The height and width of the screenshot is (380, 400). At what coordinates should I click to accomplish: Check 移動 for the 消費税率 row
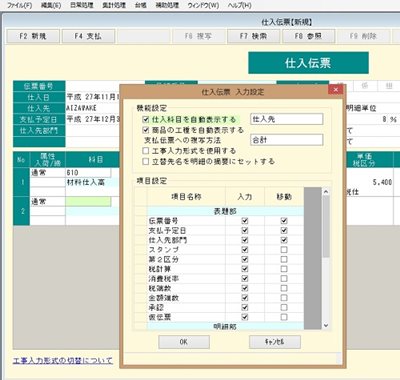point(284,279)
